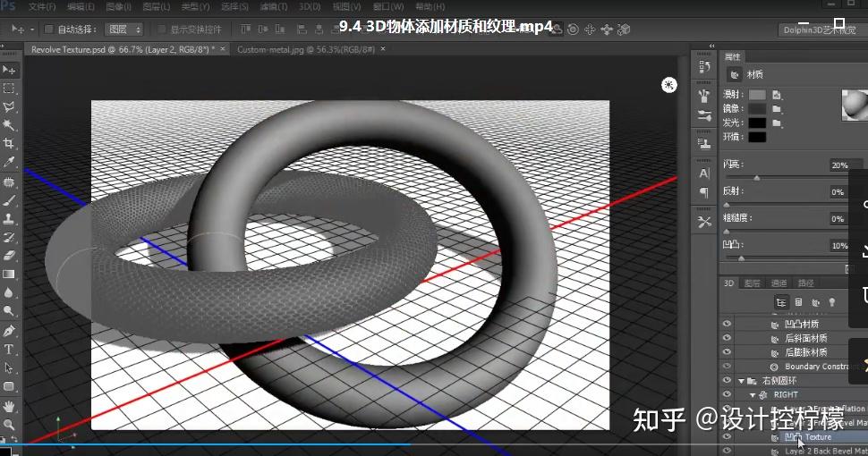Toggle visibility of 后膨胀材质
The width and height of the screenshot is (868, 456).
tap(727, 352)
